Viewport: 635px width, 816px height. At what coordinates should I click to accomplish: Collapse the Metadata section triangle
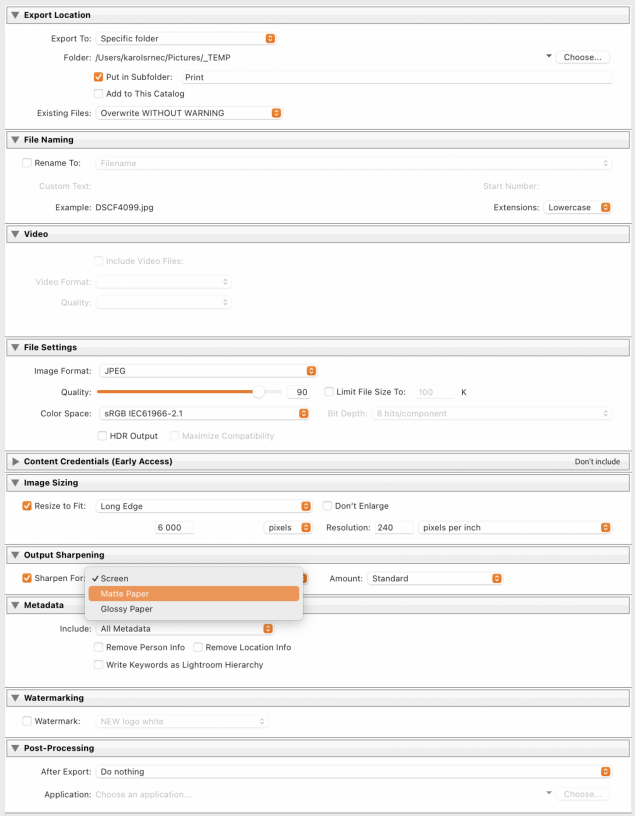pyautogui.click(x=15, y=605)
